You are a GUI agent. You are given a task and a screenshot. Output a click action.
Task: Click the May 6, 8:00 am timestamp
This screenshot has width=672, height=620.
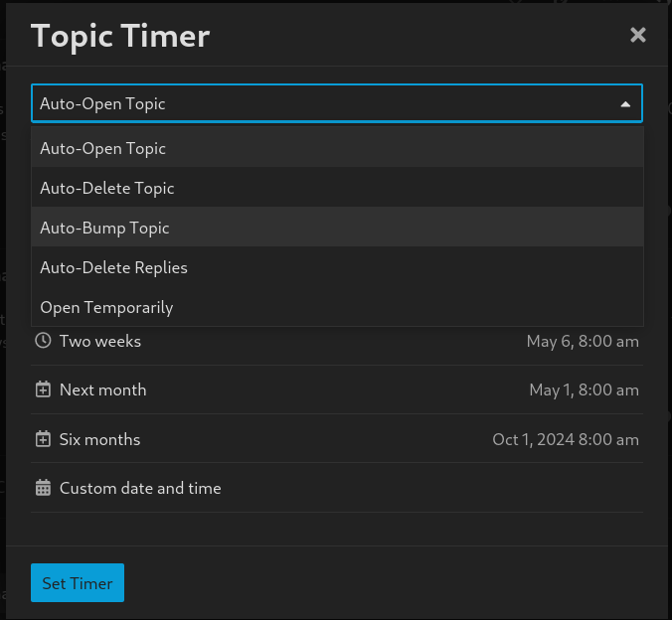click(x=583, y=342)
